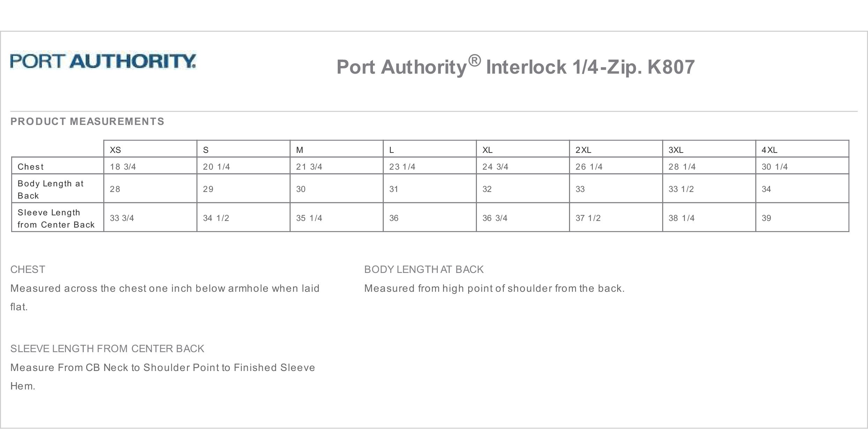
Task: Select 3XL body length value 33 1/2
Action: (x=681, y=189)
